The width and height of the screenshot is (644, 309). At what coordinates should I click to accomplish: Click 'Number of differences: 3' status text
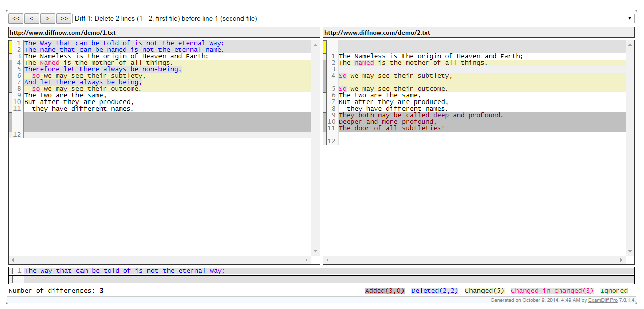click(56, 291)
